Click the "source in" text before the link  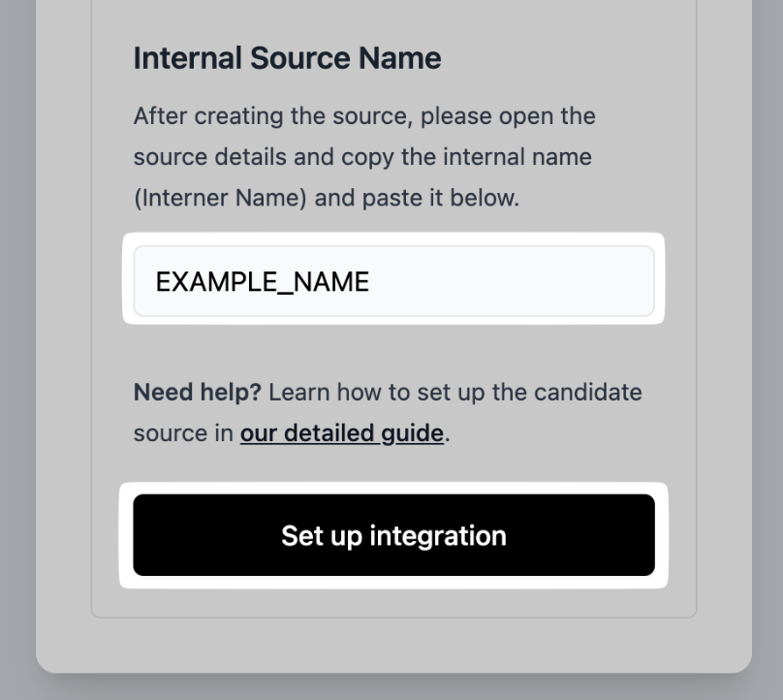coord(183,432)
